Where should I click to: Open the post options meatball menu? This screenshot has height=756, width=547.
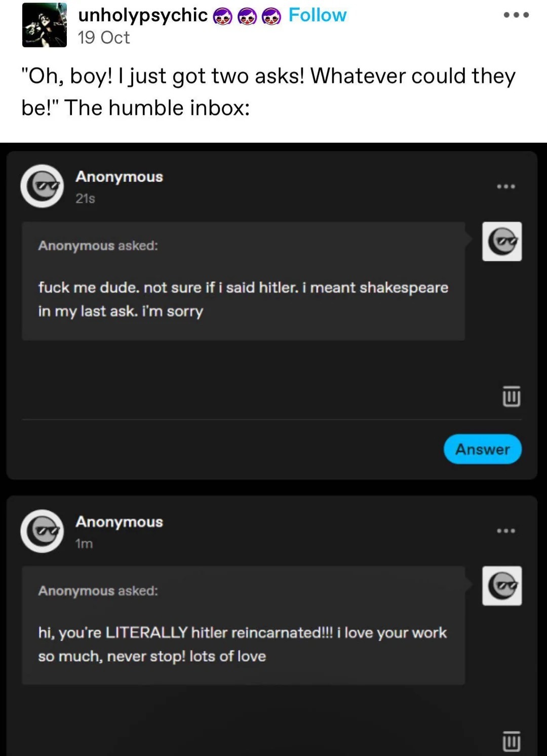tap(516, 15)
